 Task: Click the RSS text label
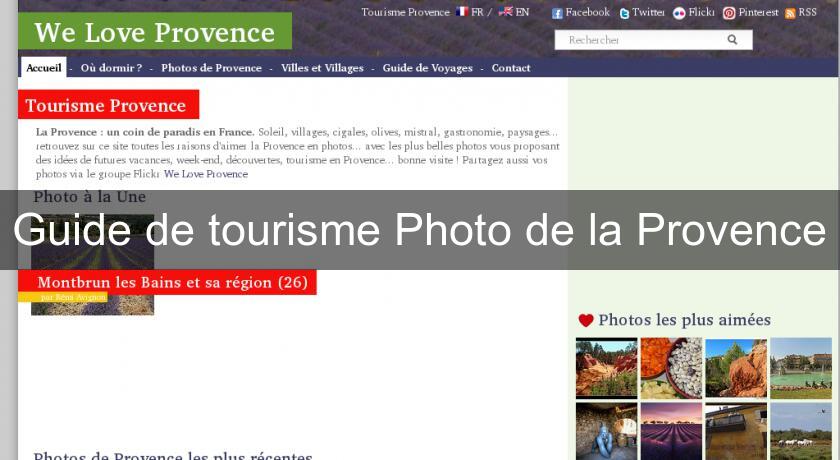[x=807, y=12]
